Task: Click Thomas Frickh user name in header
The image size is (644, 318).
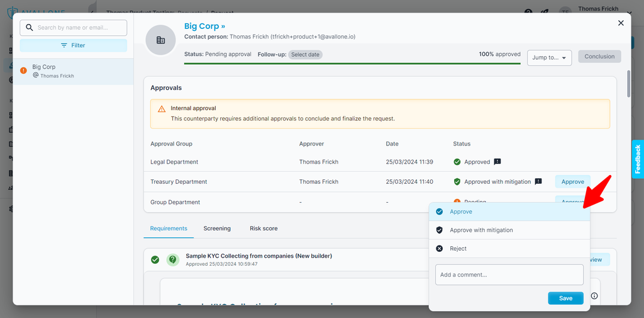Action: pos(598,9)
